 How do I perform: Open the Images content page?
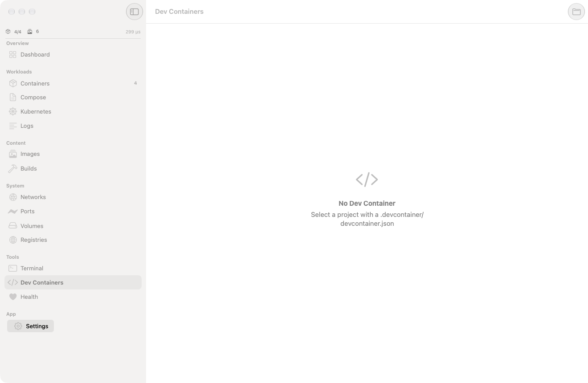tap(73, 154)
